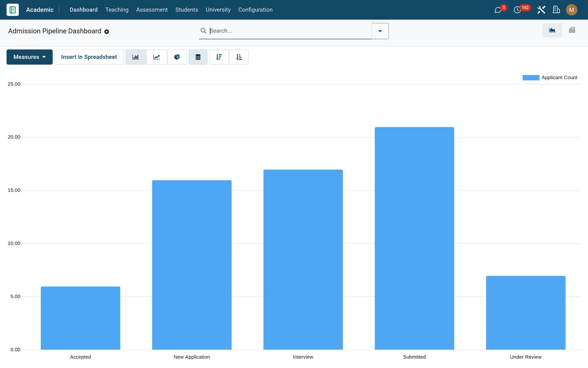Open the Configuration menu
This screenshot has height=368, width=588.
(x=255, y=10)
